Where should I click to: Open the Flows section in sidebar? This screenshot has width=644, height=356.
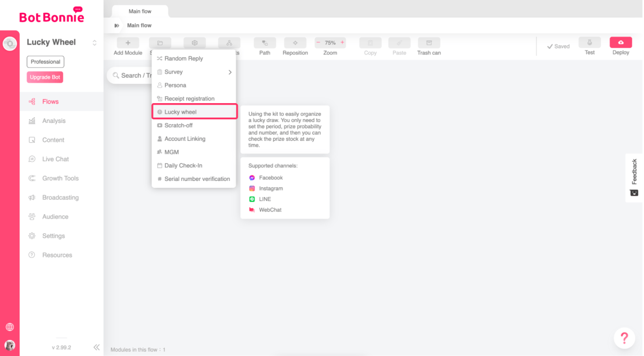coord(62,101)
